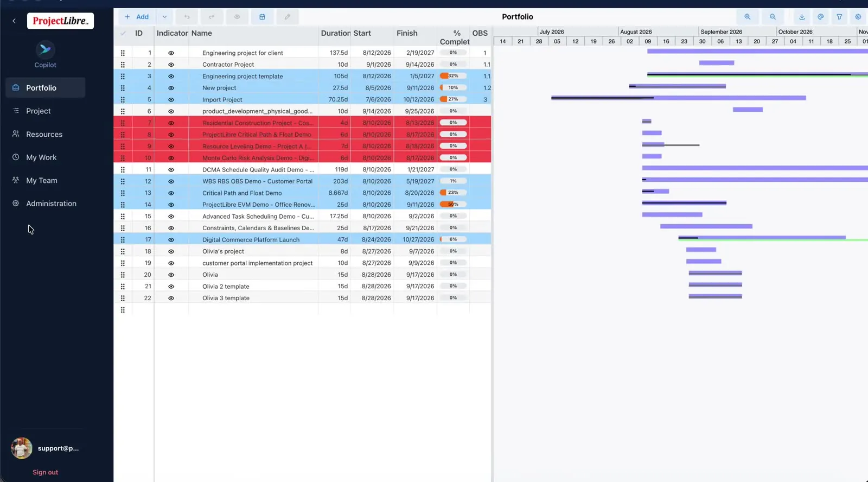Click the color palette icon
Screen dimensions: 868x482
click(821, 17)
